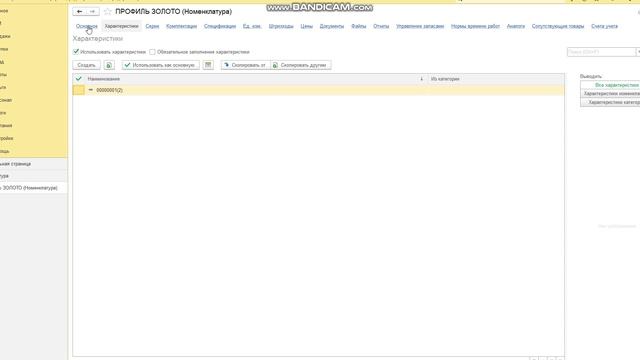640x360 pixels.
Task: Open the Нормы времени работ tab
Action: pos(475,26)
